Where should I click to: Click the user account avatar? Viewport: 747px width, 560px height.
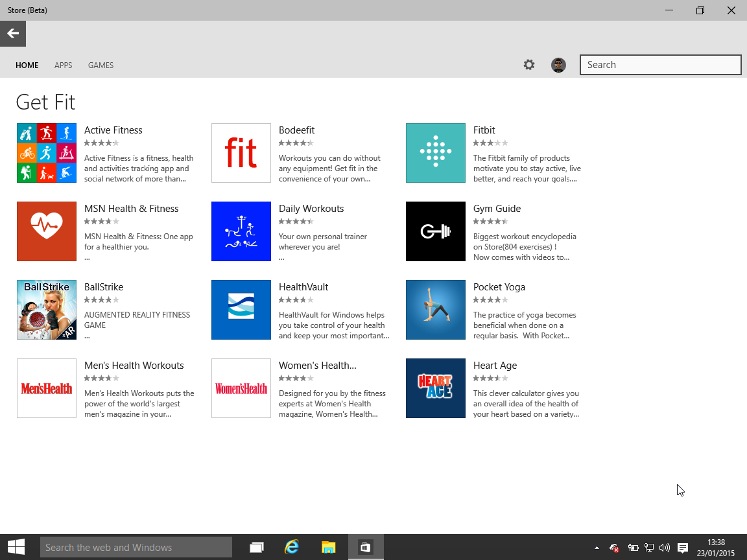(x=558, y=65)
